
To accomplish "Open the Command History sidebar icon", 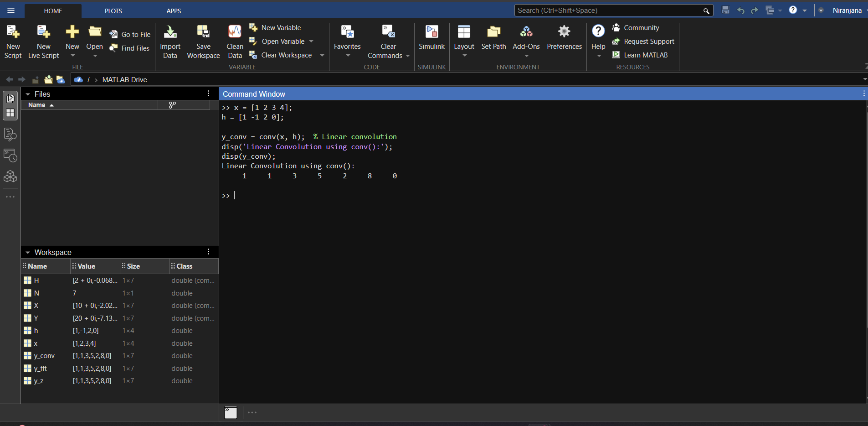I will (10, 156).
